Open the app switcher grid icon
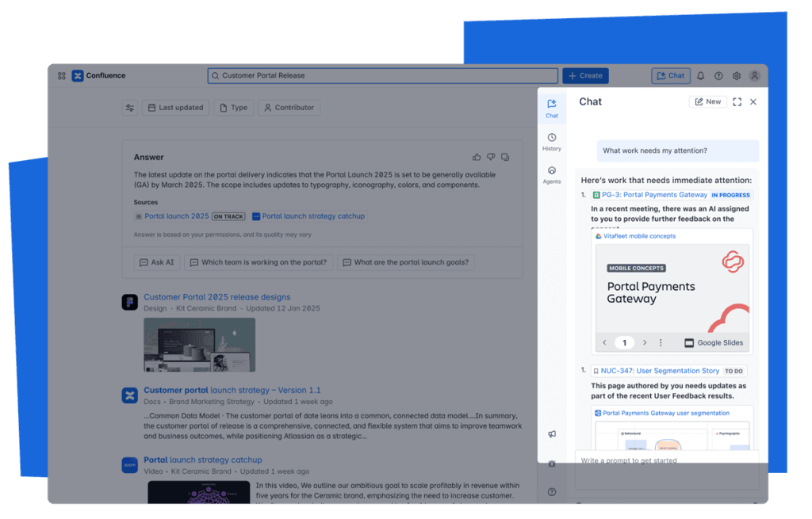812x519 pixels. coord(62,76)
